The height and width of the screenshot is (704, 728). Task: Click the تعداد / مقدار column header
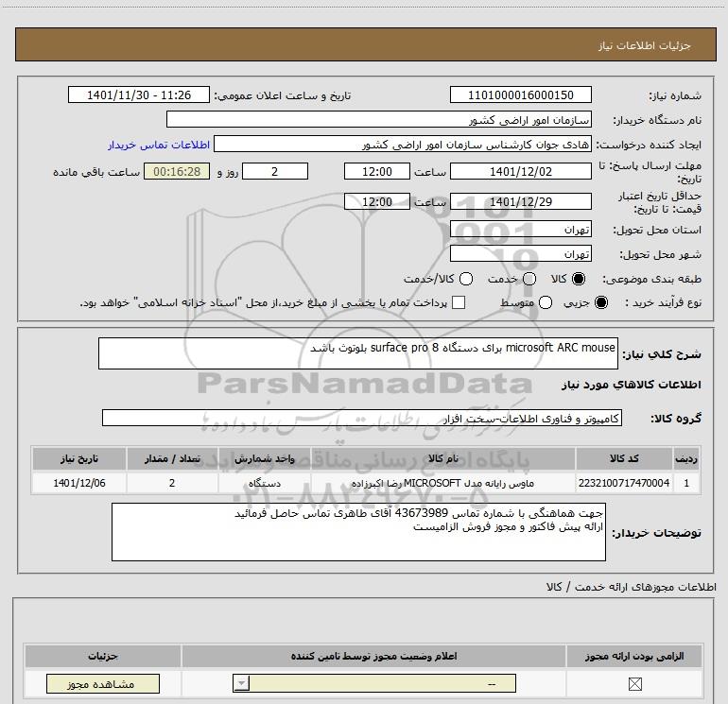coord(172,458)
